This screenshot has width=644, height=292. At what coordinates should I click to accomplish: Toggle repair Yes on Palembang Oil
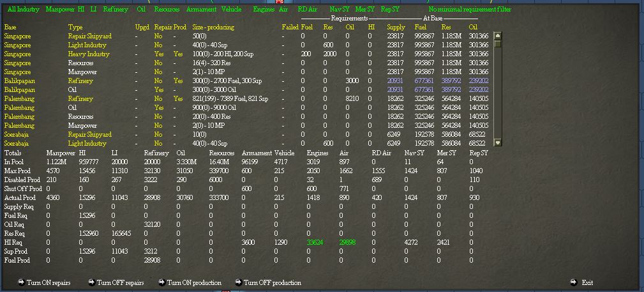coord(159,108)
